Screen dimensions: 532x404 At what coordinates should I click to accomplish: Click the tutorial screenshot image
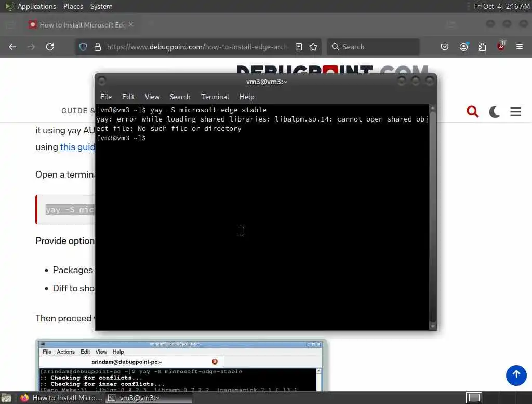pos(181,366)
